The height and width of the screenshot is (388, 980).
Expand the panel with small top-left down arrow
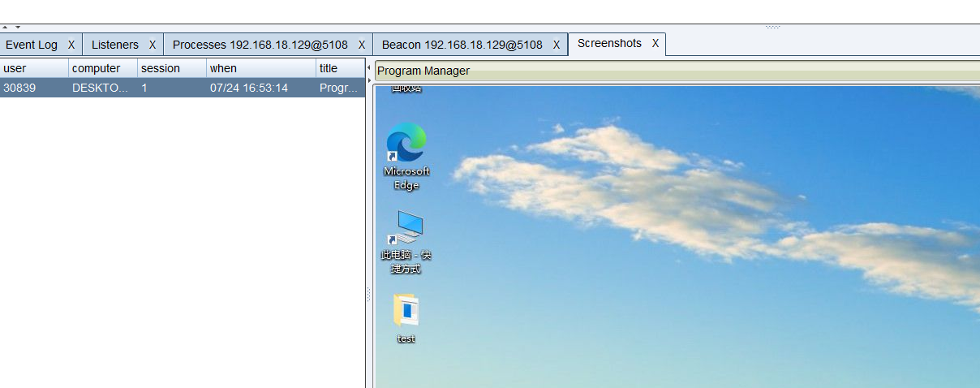[18, 28]
